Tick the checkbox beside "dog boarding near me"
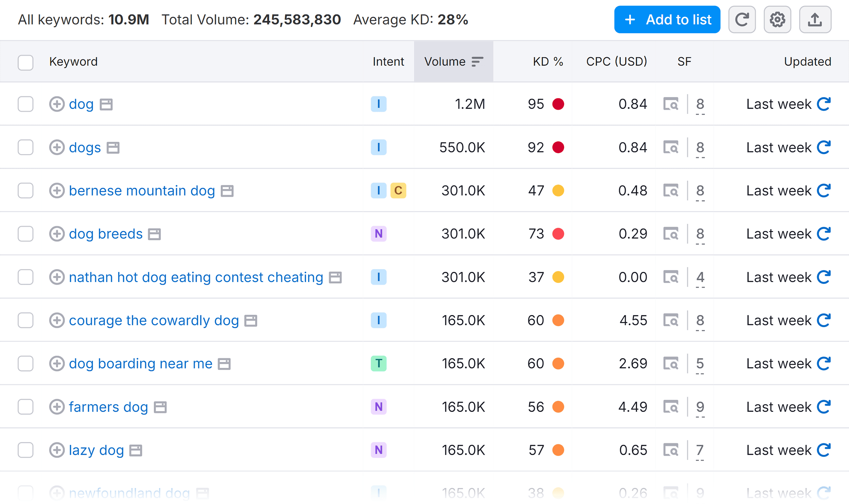849x504 pixels. [25, 363]
